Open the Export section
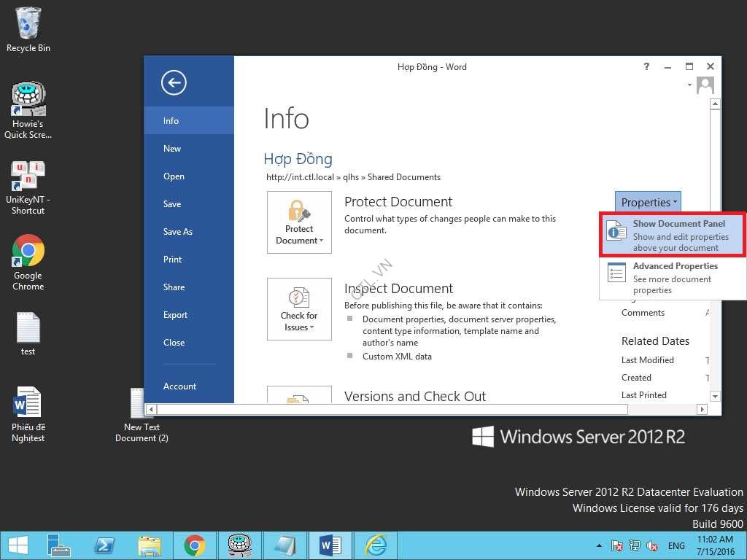The height and width of the screenshot is (560, 747). pyautogui.click(x=175, y=315)
